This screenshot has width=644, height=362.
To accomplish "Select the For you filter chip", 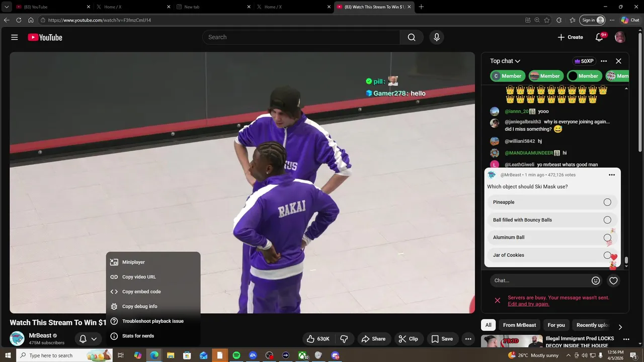I will 556,325.
